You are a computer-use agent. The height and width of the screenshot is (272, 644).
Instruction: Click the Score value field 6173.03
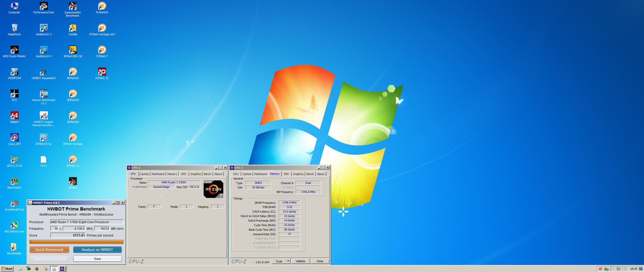point(68,235)
